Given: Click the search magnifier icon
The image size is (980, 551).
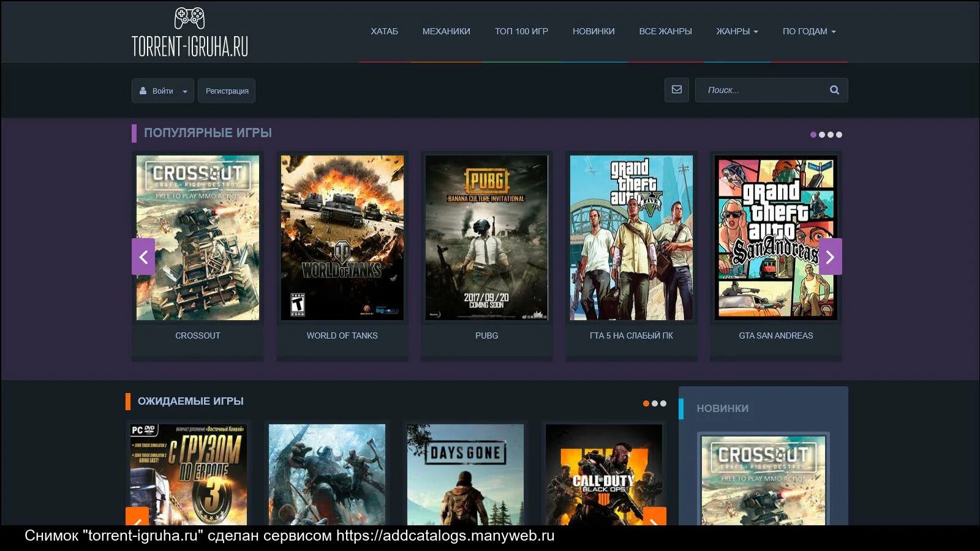Looking at the screenshot, I should coord(834,90).
